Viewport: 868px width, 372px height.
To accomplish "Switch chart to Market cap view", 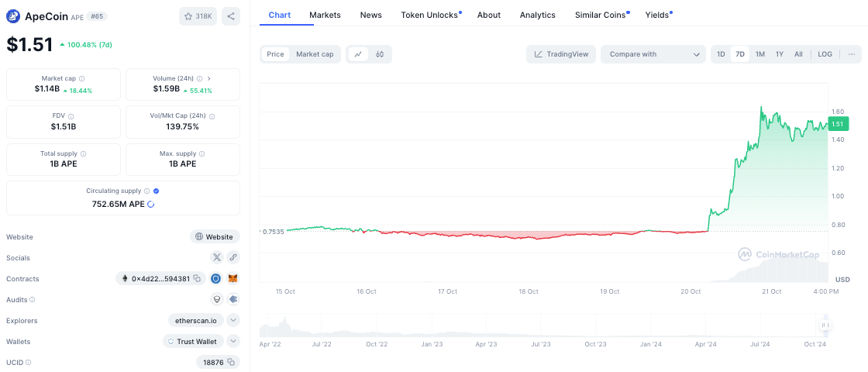I will tap(315, 54).
